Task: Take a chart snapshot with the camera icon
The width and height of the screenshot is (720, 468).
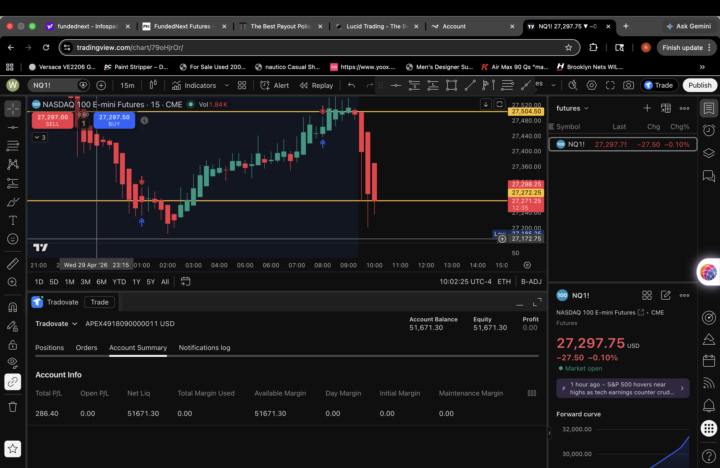Action: pos(628,85)
